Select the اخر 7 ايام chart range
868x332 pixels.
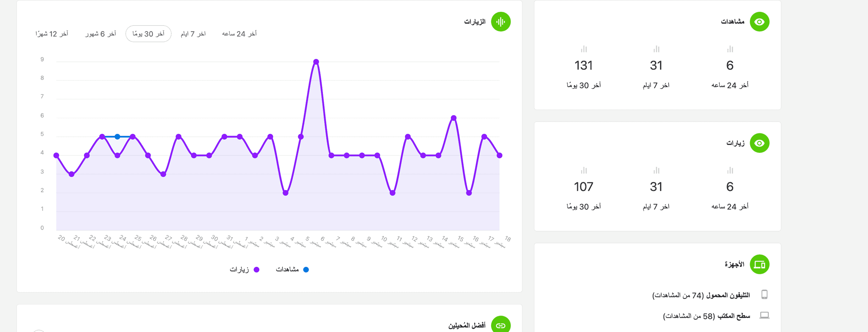193,34
